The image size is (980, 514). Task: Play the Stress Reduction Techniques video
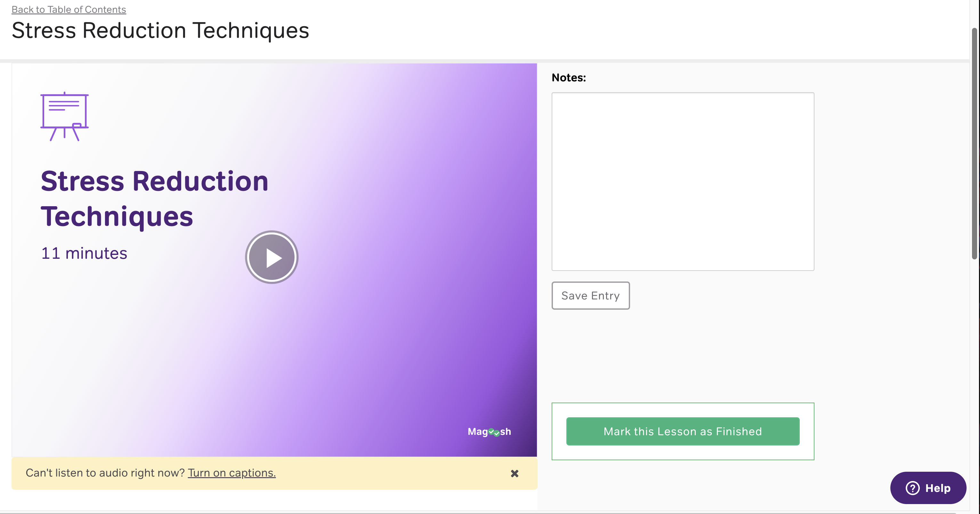click(x=271, y=257)
